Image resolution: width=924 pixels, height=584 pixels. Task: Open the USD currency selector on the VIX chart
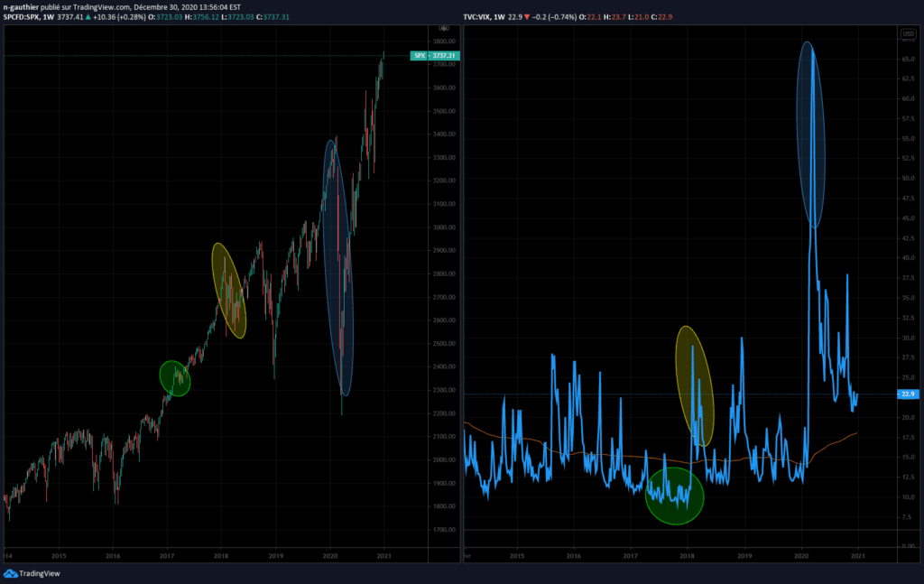[908, 34]
